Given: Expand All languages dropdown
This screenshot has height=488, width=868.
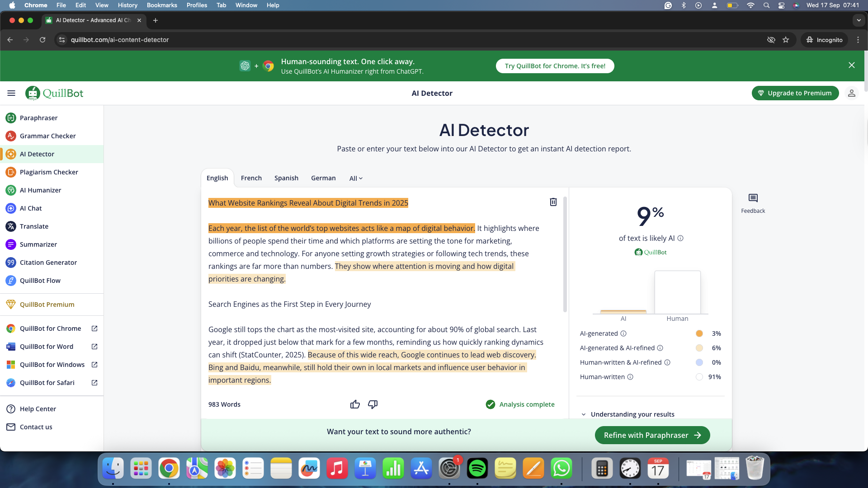Looking at the screenshot, I should 356,178.
